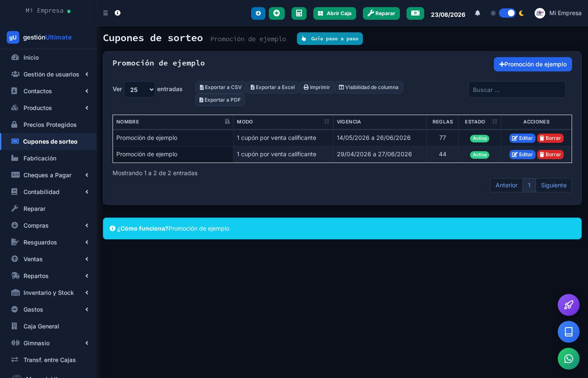Image resolution: width=588 pixels, height=378 pixels.
Task: Open Caja General menu item
Action: (48, 326)
